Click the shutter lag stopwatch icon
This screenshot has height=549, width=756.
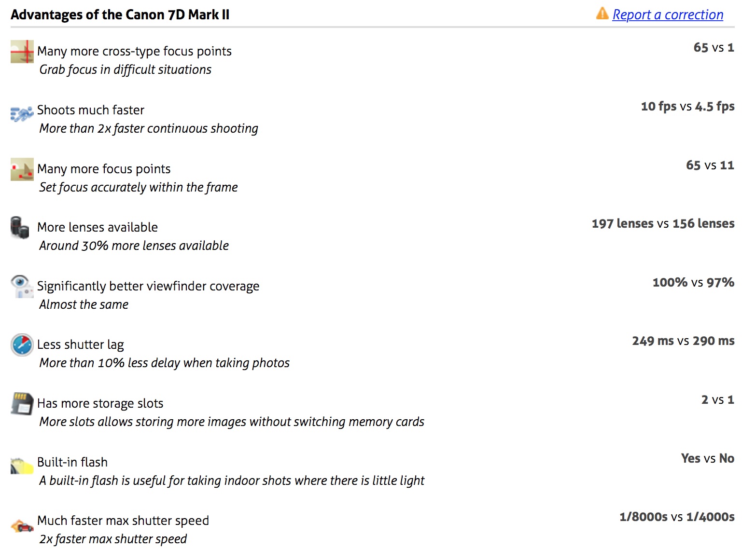(x=22, y=345)
